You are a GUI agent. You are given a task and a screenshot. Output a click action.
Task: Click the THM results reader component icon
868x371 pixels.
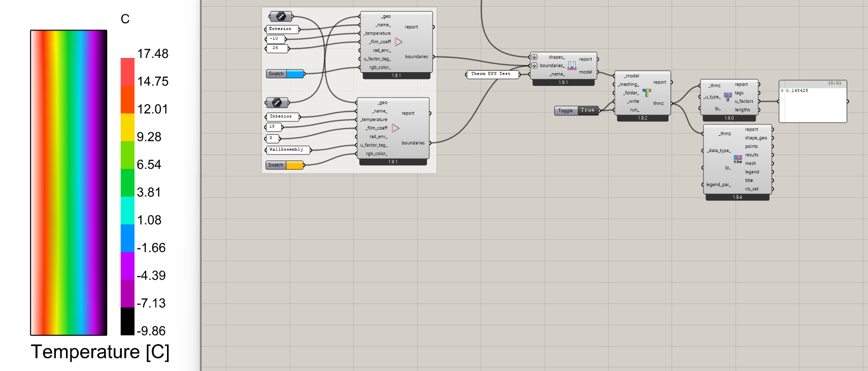738,159
